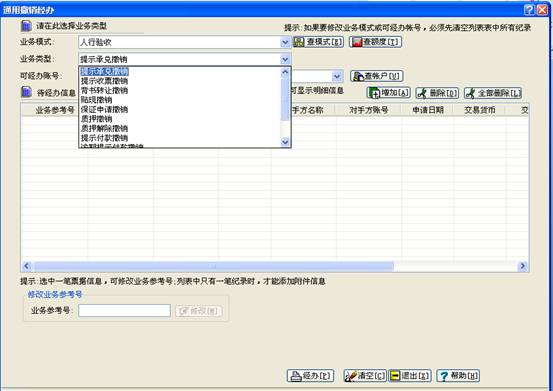
Task: Select 提示收票撤销 from the list
Action: click(104, 81)
